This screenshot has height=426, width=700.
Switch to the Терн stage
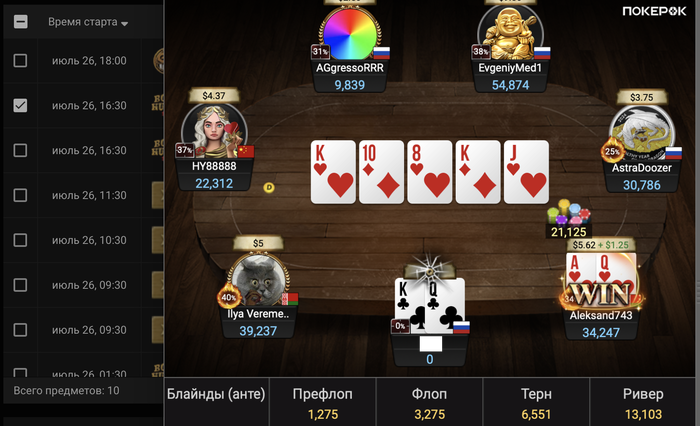tap(536, 402)
